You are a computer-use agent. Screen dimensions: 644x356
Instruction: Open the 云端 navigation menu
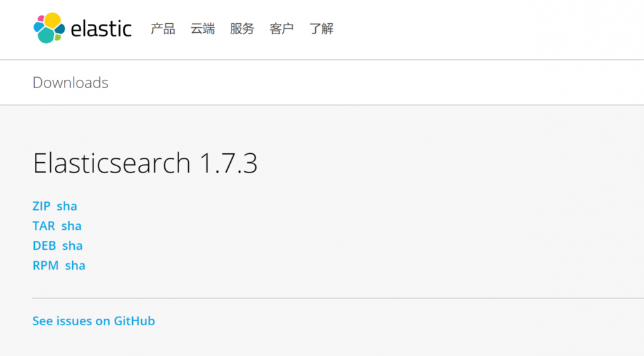(202, 29)
